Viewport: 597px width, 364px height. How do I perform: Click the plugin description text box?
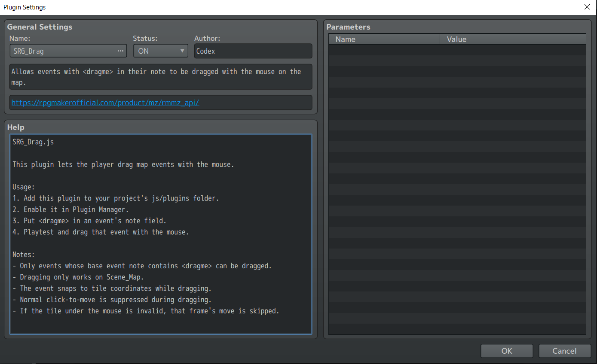161,77
